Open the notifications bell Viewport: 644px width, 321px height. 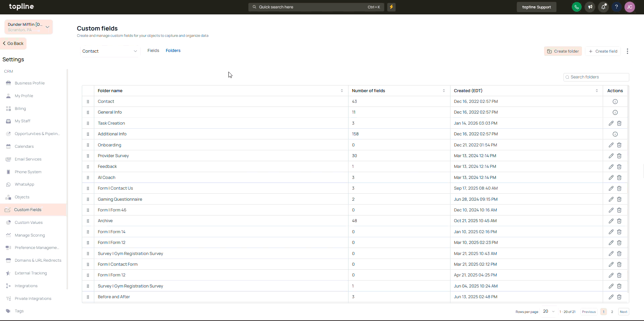click(x=603, y=7)
